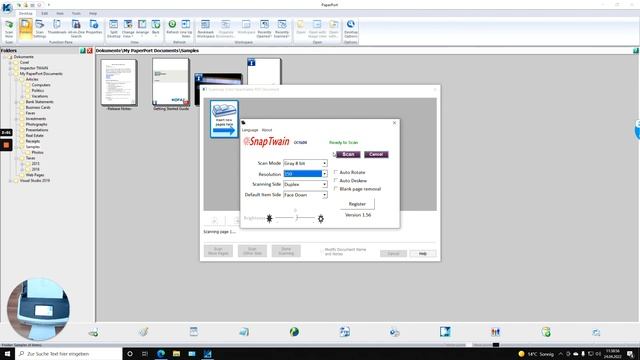Image resolution: width=640 pixels, height=360 pixels.
Task: Click the insert new pages thumbnail
Action: pyautogui.click(x=224, y=119)
